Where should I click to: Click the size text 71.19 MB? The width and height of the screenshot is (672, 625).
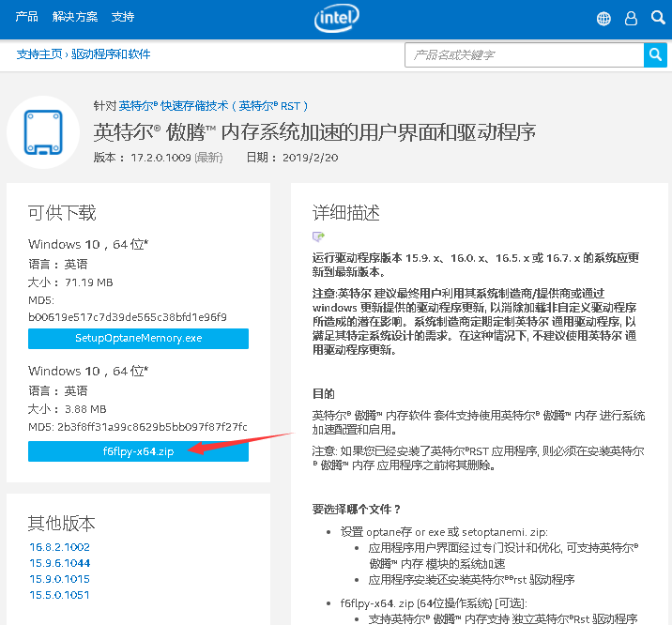click(89, 282)
